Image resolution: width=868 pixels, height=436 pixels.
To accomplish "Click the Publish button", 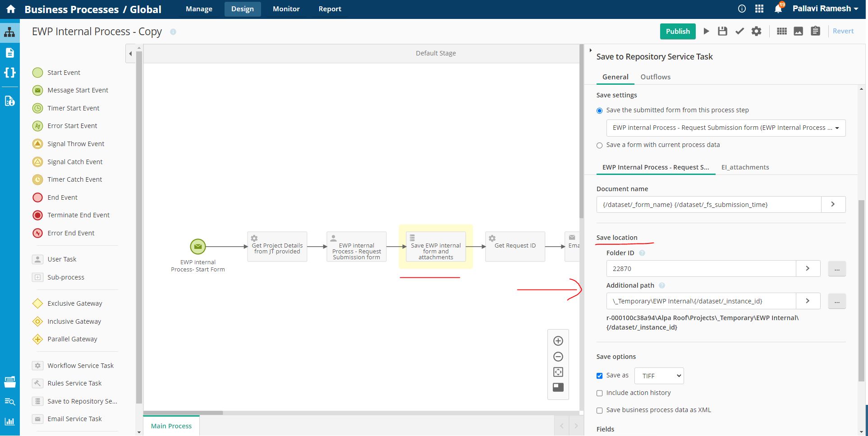I will click(x=677, y=31).
